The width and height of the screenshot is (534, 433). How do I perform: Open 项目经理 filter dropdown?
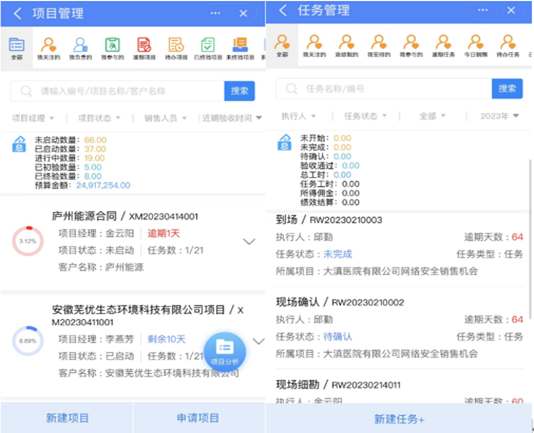pos(33,118)
